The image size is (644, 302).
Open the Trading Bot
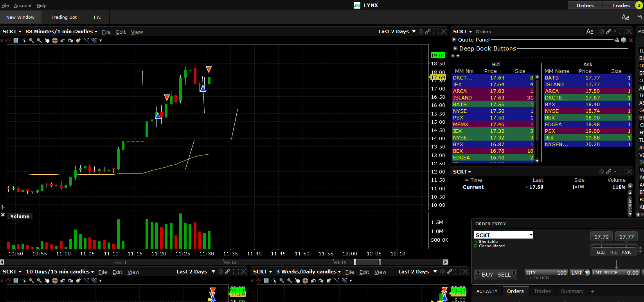pos(64,17)
